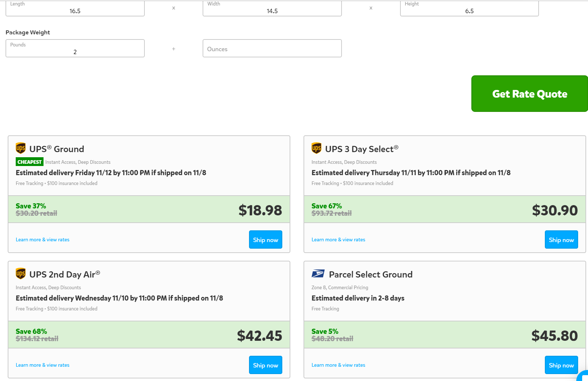Viewport: 588px width, 381px height.
Task: Focus the Pounds weight field
Action: 75,48
